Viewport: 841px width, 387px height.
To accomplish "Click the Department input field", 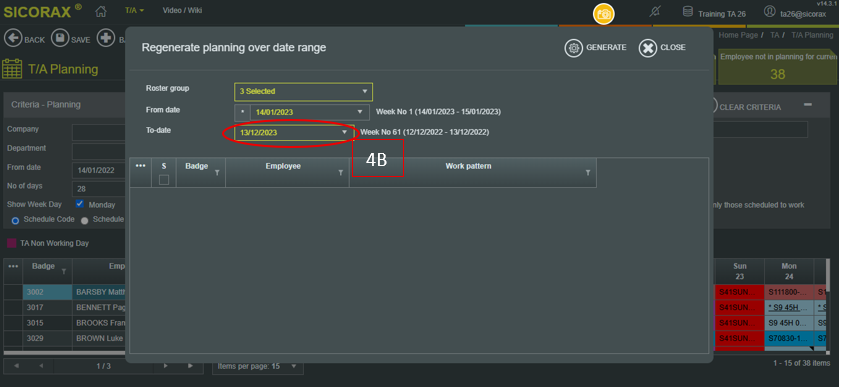I will (99, 152).
